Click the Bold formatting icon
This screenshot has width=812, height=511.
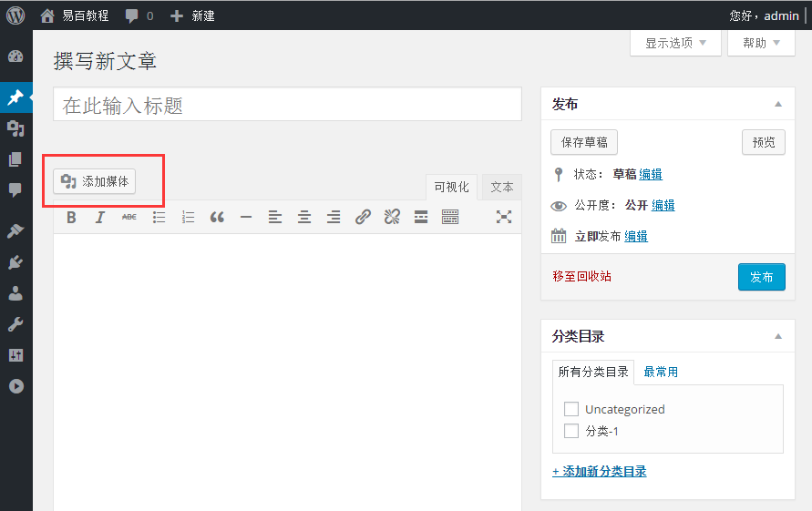click(x=71, y=217)
